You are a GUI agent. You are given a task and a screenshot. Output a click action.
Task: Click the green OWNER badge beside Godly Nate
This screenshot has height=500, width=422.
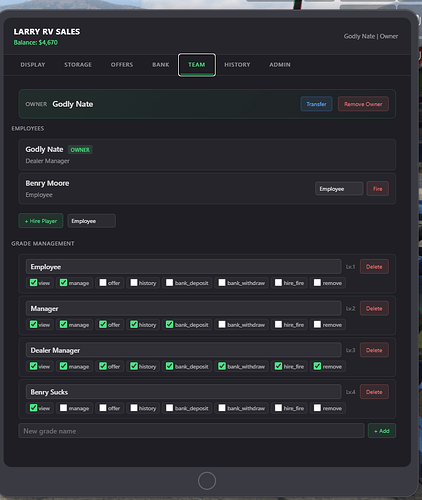coord(80,150)
